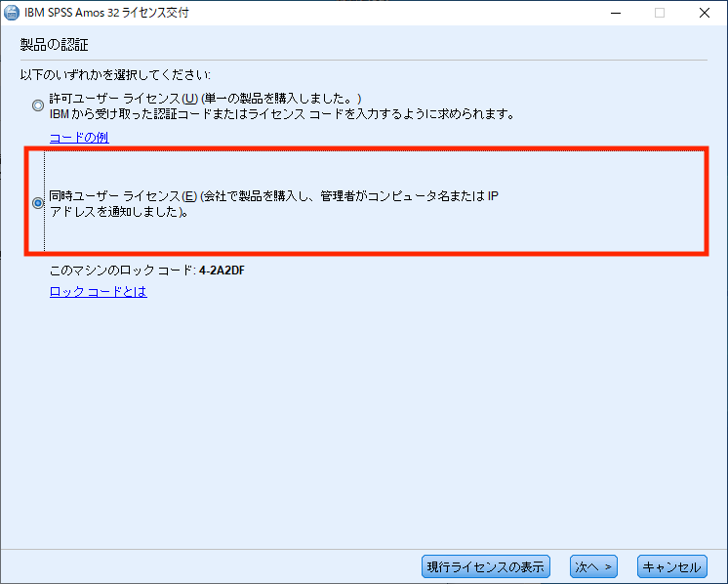Select the 同時ユーザー ライセンス radio button
Screen dimensions: 728x584
coord(38,203)
